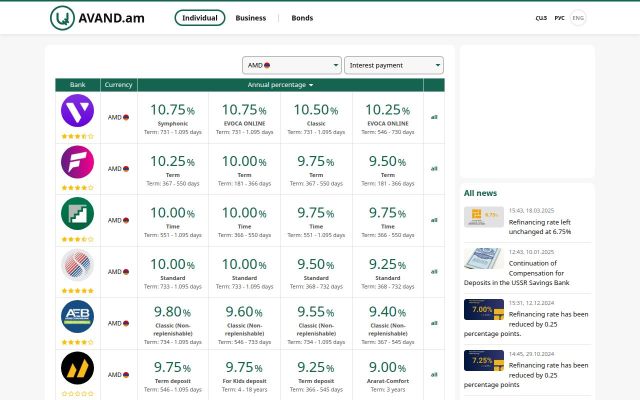Click AMD currency cell in AEB row
This screenshot has height=400, width=640.
coord(118,323)
